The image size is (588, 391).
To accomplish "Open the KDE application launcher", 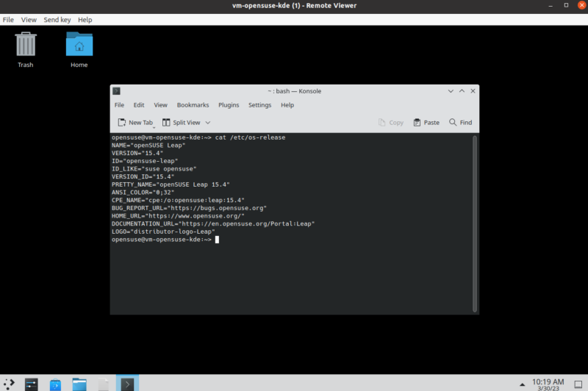I will pyautogui.click(x=9, y=384).
